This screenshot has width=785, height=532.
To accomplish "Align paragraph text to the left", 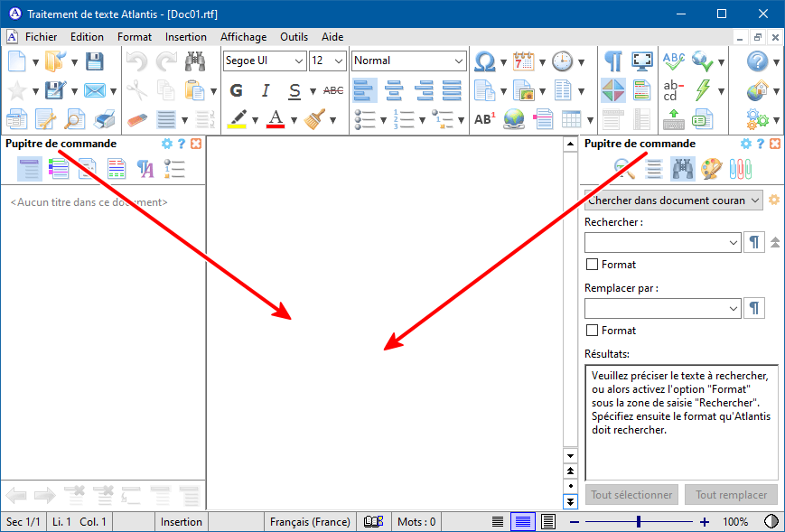I will 365,90.
